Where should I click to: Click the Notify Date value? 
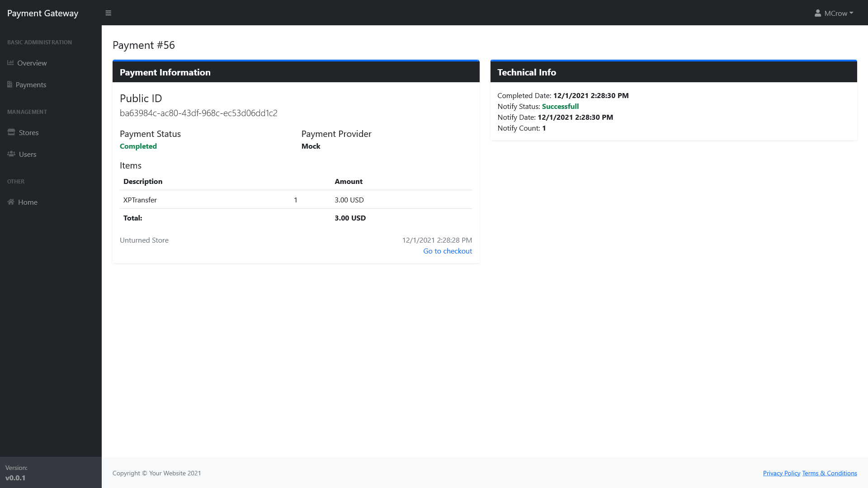(576, 117)
